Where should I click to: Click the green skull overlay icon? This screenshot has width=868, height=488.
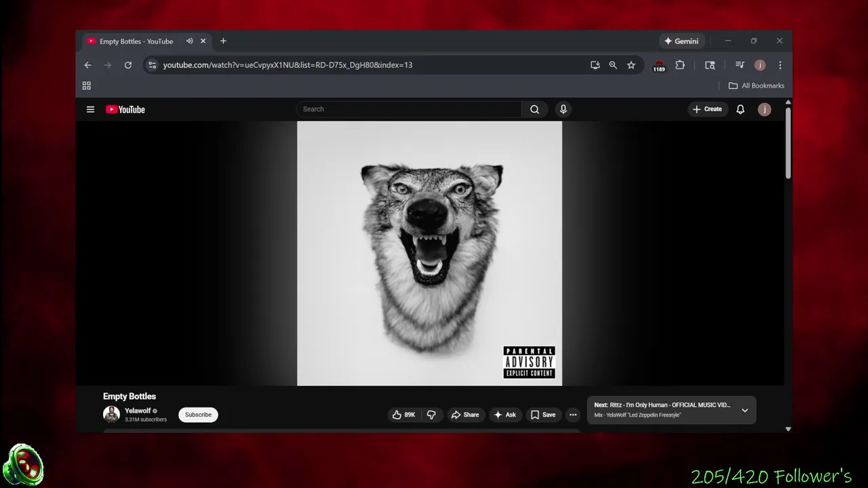(x=23, y=465)
